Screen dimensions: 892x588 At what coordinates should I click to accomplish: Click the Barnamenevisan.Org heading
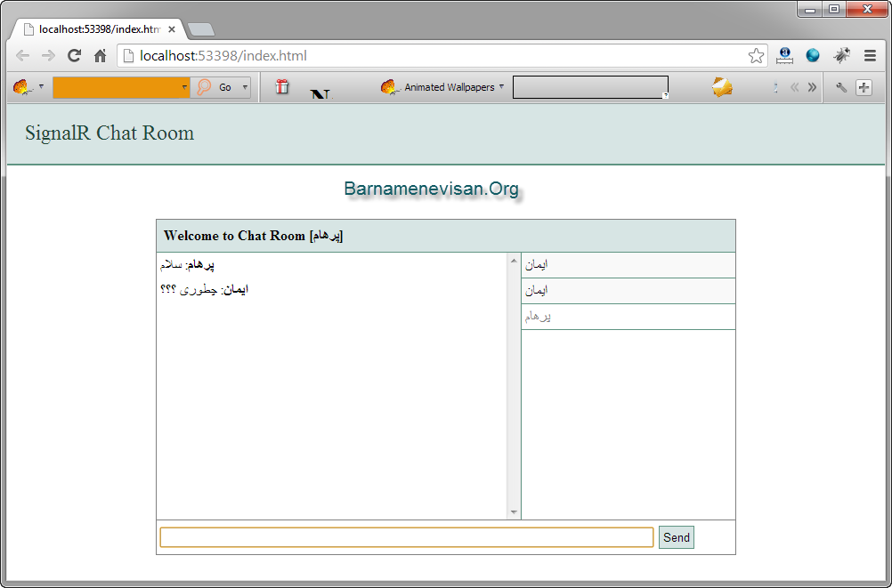pyautogui.click(x=432, y=189)
